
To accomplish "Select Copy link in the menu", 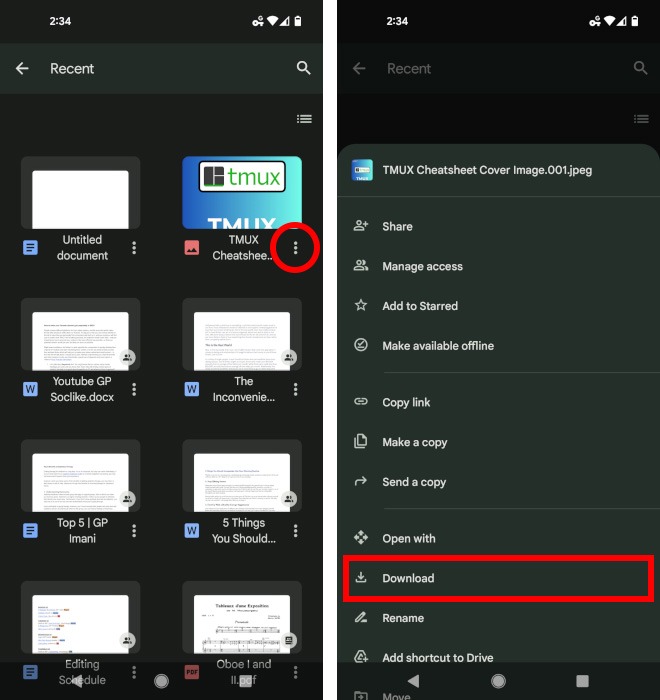I will pyautogui.click(x=499, y=402).
